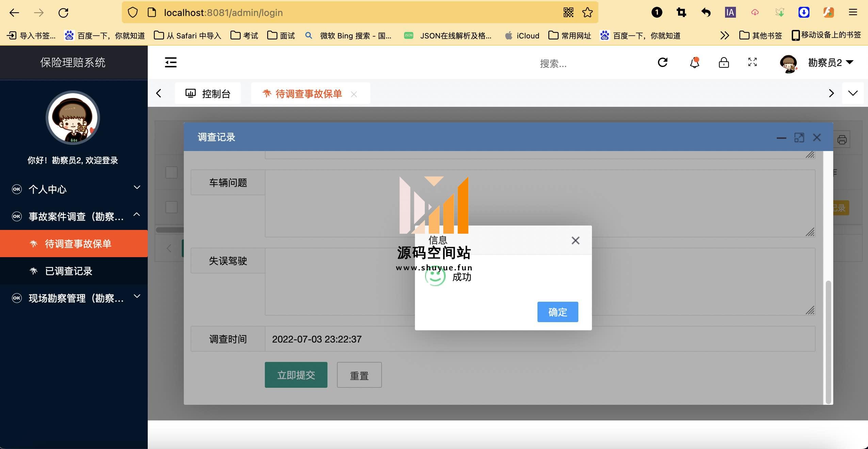Open 已调查记录 in the sidebar
This screenshot has height=449, width=868.
tap(68, 271)
